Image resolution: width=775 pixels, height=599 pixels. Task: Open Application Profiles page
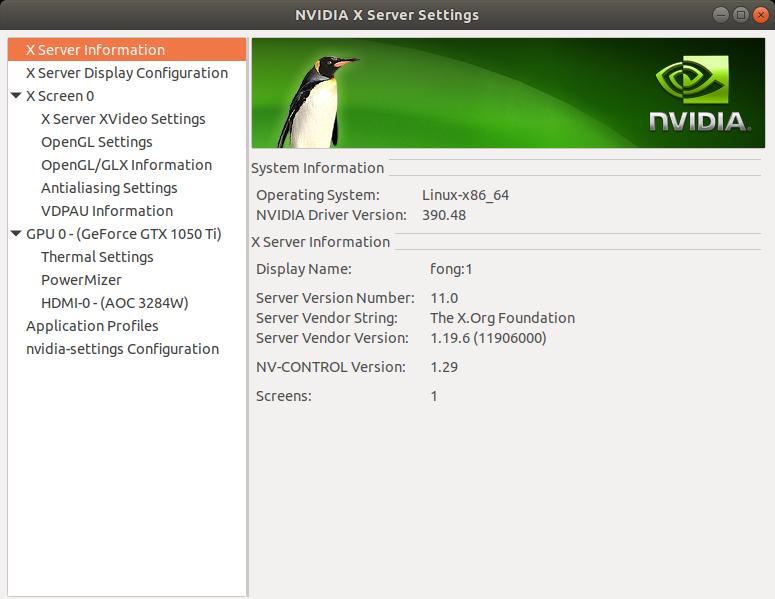92,326
